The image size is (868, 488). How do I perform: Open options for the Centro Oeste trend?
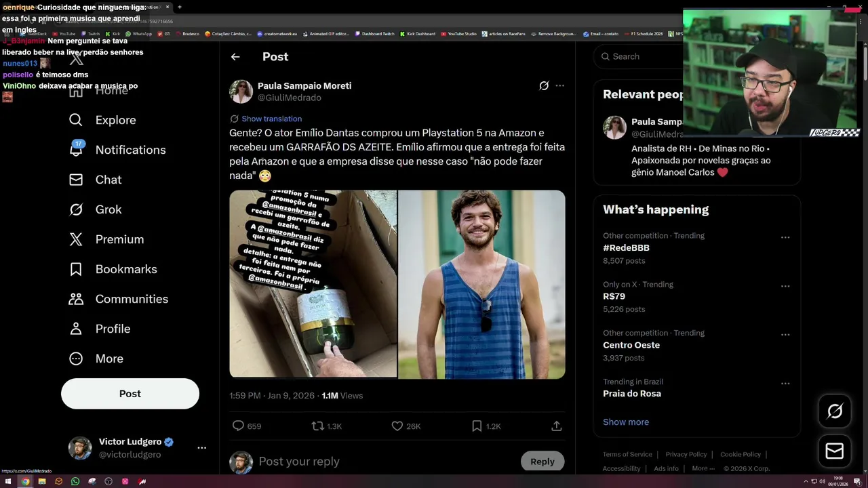click(785, 335)
